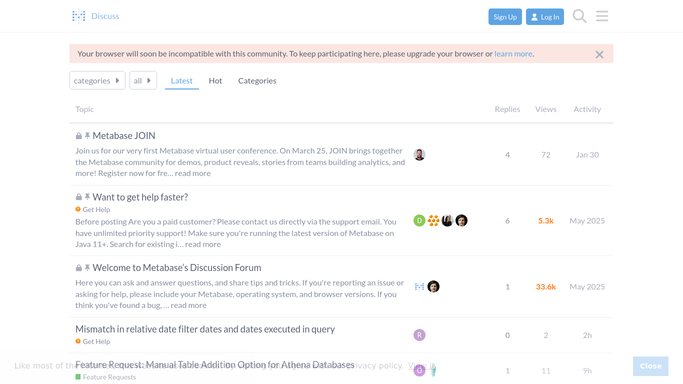Screen dimensions: 683x384
Task: Open avatar of Metabase JOIN poster
Action: [x=419, y=155]
